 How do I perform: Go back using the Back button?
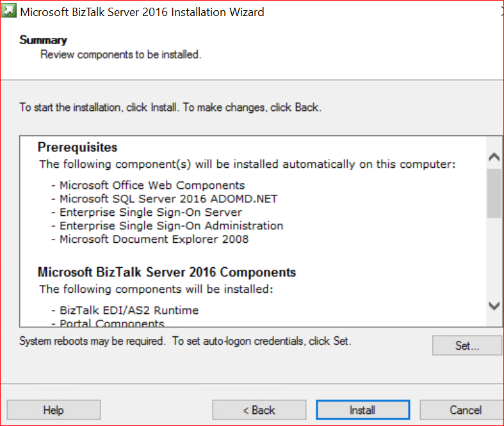[259, 410]
